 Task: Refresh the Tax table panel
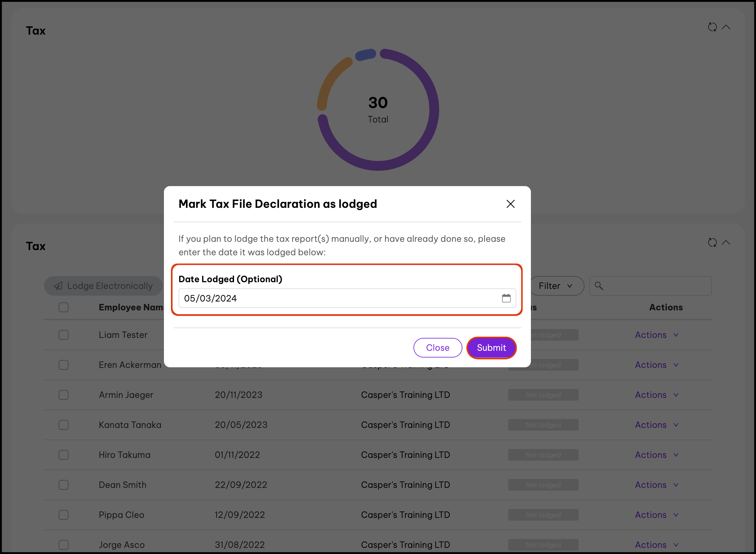(712, 242)
